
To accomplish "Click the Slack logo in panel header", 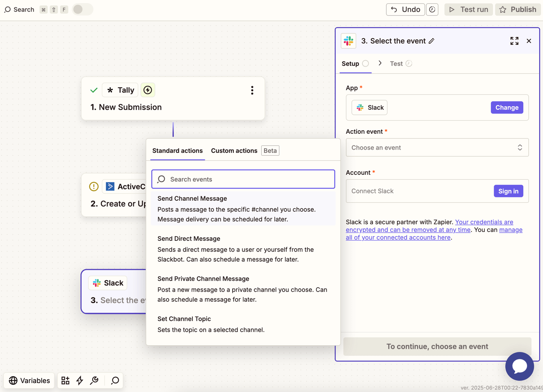I will click(349, 41).
